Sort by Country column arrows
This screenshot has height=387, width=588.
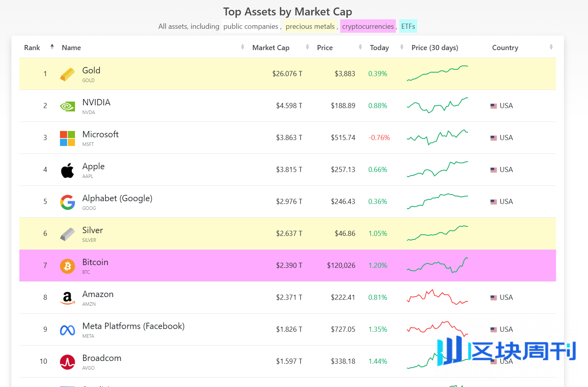[551, 47]
